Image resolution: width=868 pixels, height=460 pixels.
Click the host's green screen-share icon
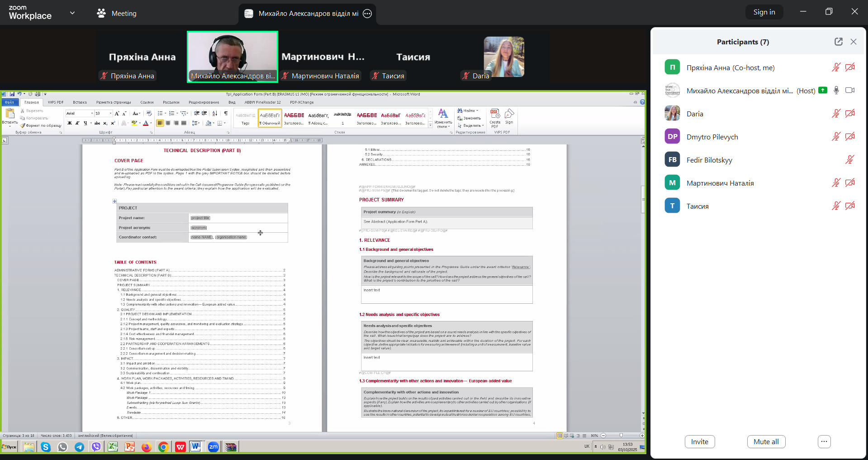(823, 90)
